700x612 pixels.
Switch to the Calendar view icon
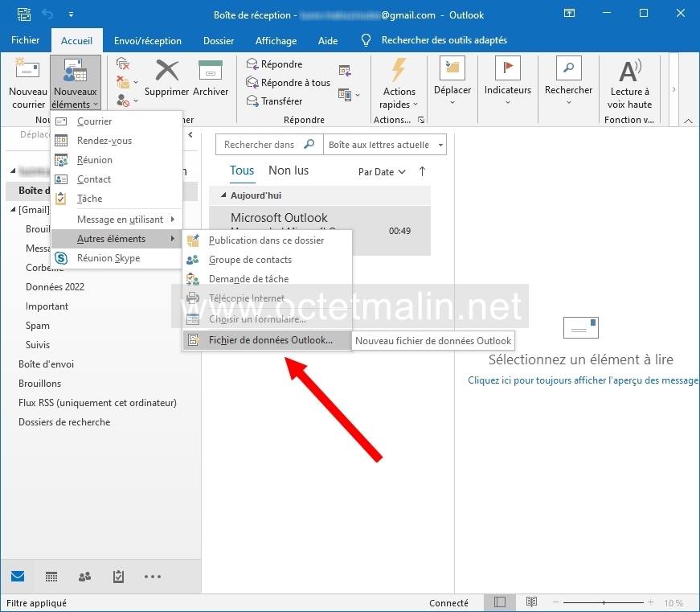(51, 577)
